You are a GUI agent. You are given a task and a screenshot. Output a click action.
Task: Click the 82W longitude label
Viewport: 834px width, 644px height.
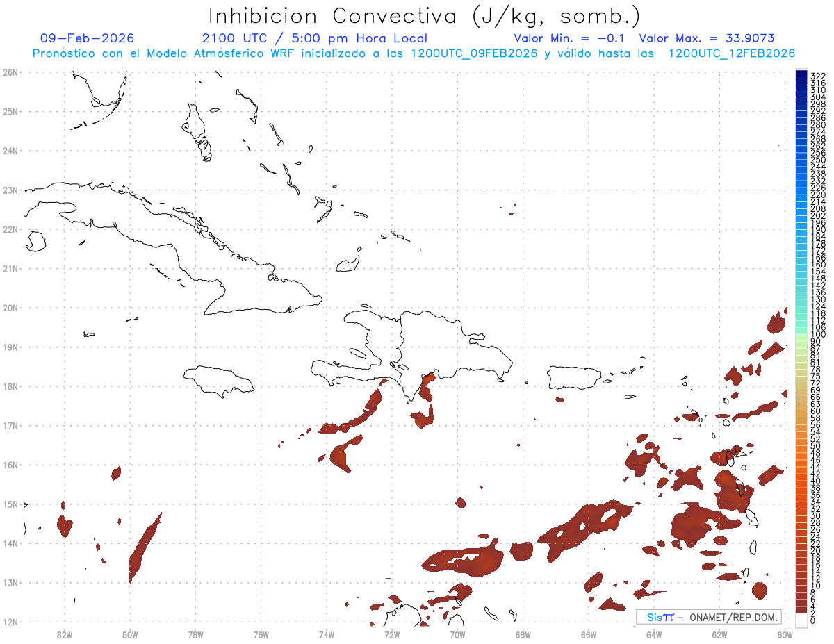click(x=64, y=634)
